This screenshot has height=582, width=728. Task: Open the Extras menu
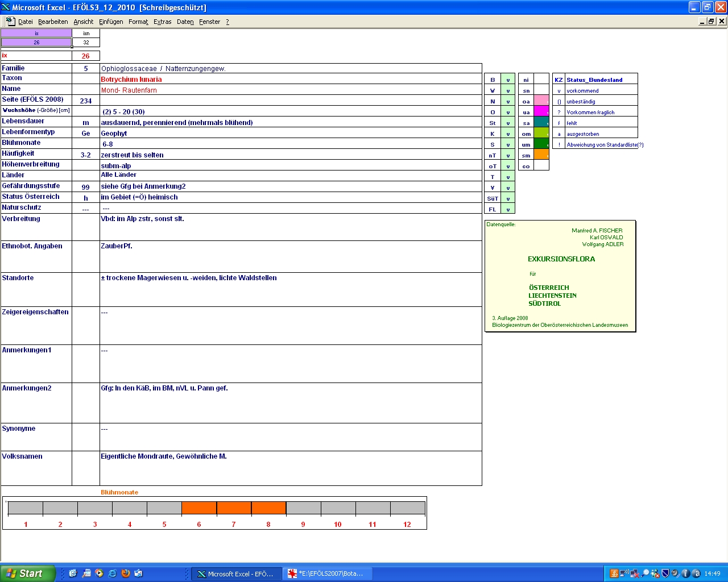click(x=162, y=22)
